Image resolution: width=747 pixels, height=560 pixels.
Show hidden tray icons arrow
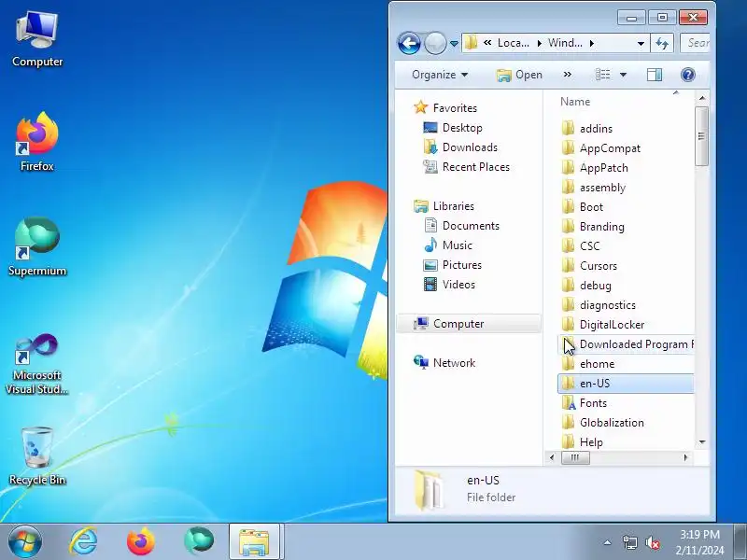[608, 542]
